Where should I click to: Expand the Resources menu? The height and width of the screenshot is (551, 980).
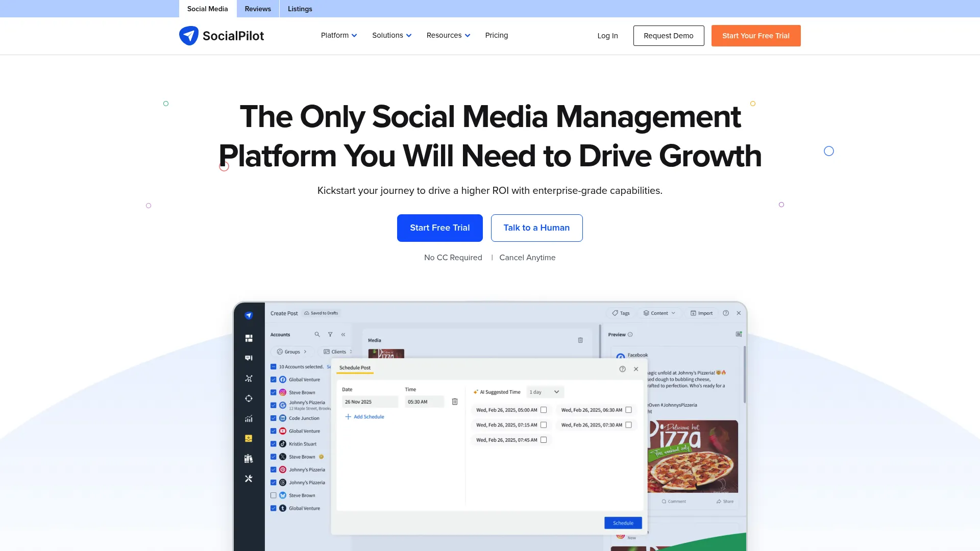[x=448, y=35]
